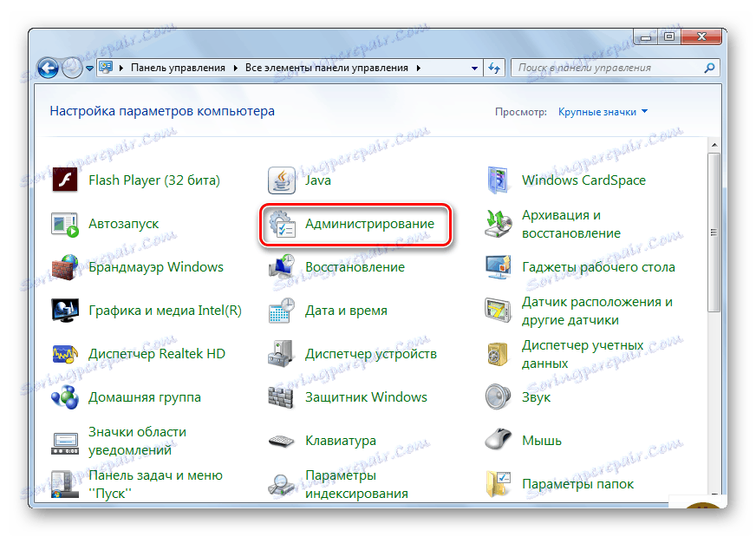
Task: Click the Control Panel icon in address bar
Action: (x=106, y=68)
